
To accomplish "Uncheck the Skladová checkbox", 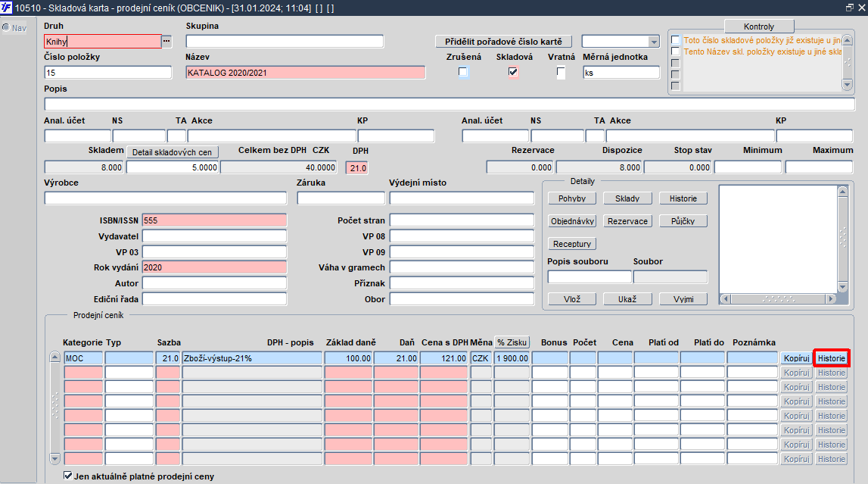I will [513, 72].
